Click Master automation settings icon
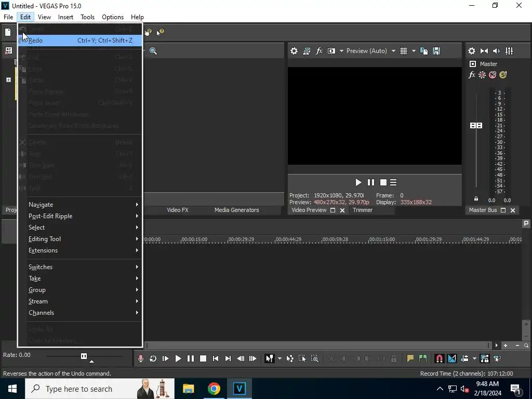The width and height of the screenshot is (532, 399). pos(482,75)
